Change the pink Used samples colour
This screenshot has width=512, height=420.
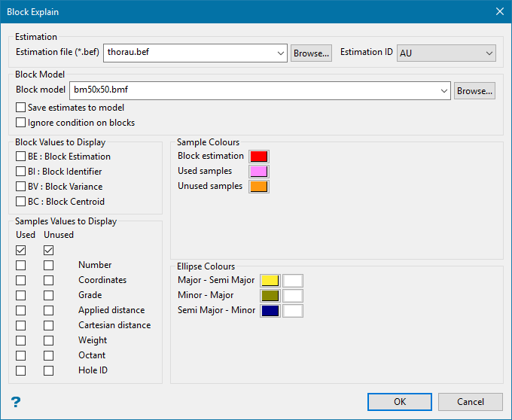pyautogui.click(x=259, y=172)
